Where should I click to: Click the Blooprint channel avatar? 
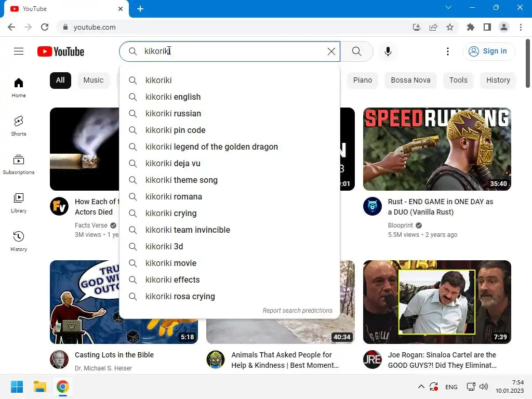pyautogui.click(x=372, y=206)
